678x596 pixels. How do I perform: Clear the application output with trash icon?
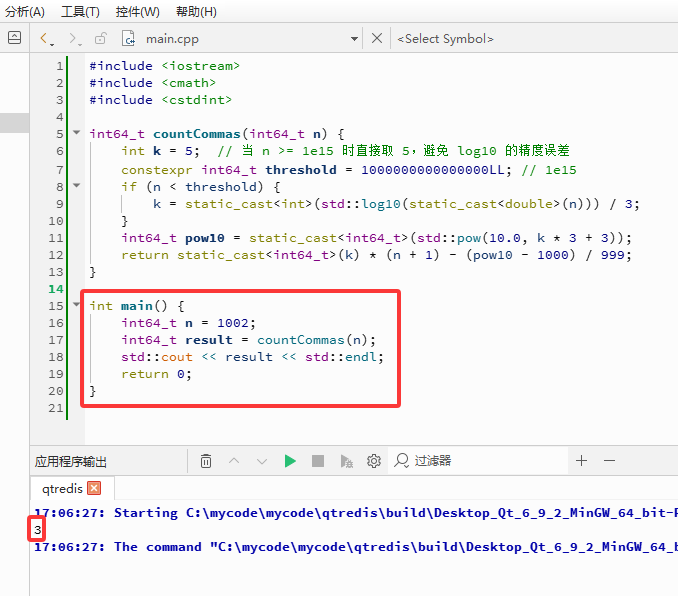(x=206, y=461)
